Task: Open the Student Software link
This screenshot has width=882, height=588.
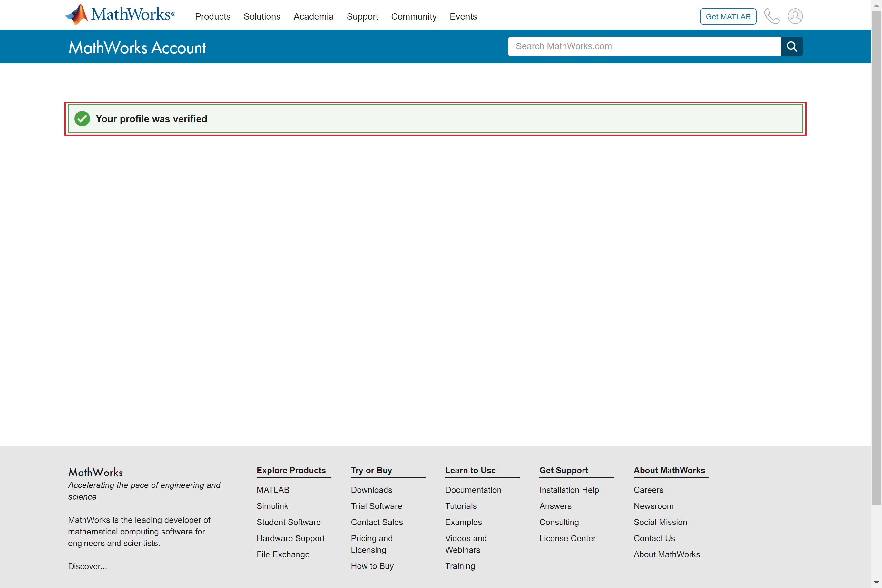Action: pos(289,522)
